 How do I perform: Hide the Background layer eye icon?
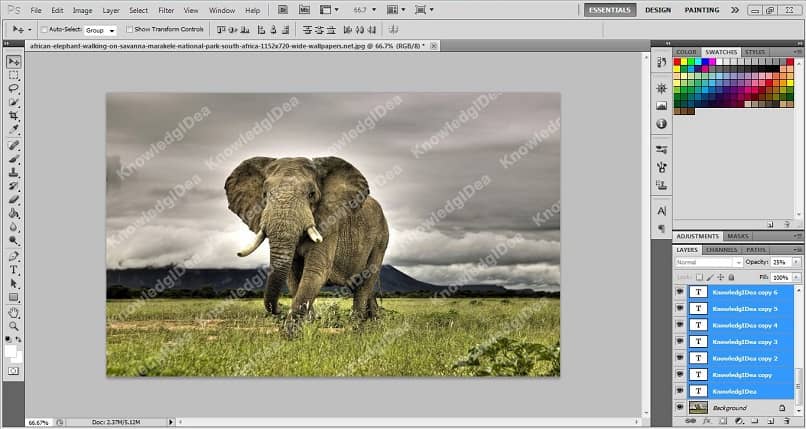click(x=680, y=408)
